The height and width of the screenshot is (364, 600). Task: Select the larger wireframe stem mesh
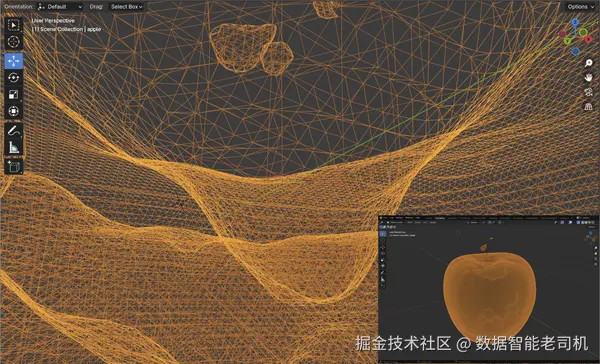point(242,47)
